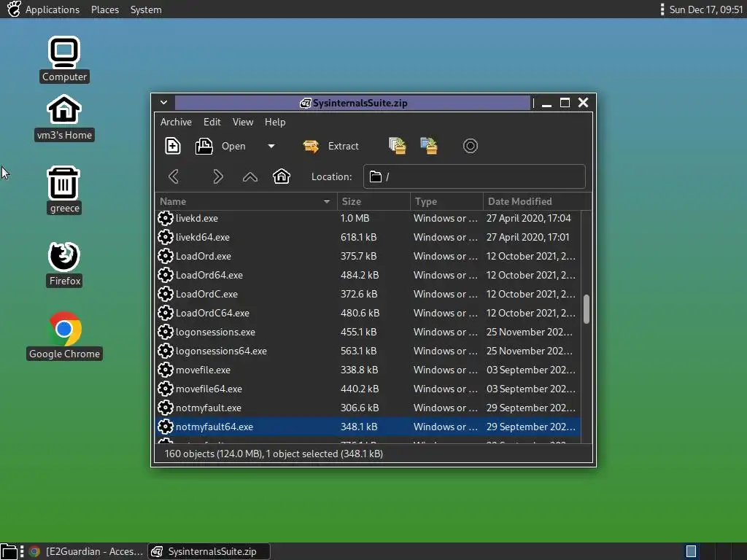The image size is (747, 560).
Task: Open the Help menu
Action: (275, 122)
